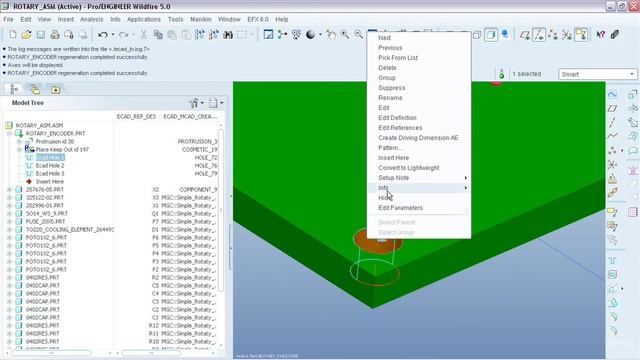The image size is (640, 360).
Task: Toggle coordinate systems display on or off
Action: point(567,35)
